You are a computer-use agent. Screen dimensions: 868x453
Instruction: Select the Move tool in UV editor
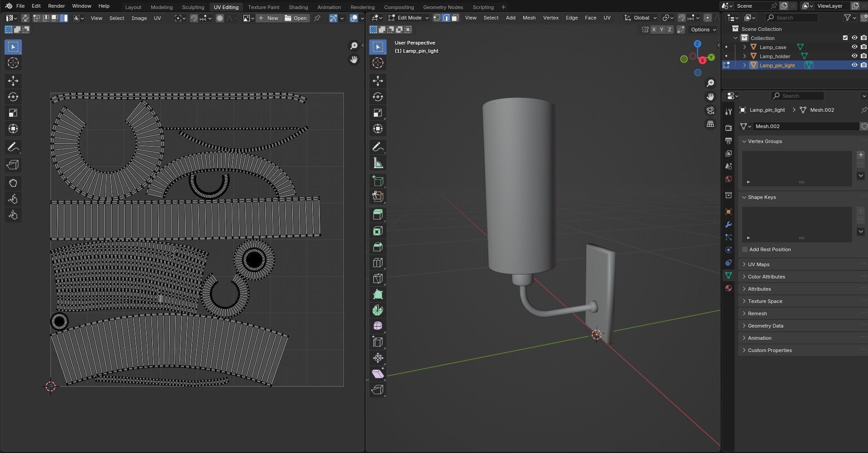(13, 81)
